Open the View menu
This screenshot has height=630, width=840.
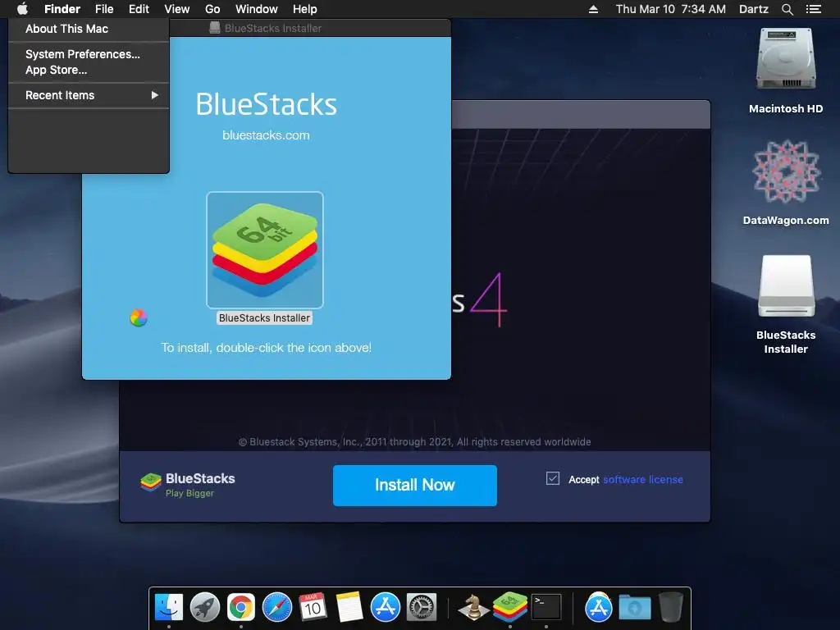pyautogui.click(x=177, y=9)
